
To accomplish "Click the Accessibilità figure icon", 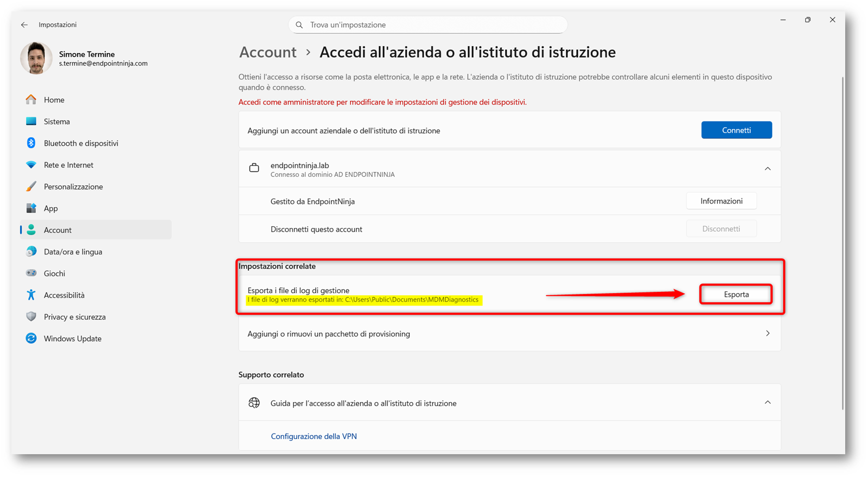I will point(31,295).
